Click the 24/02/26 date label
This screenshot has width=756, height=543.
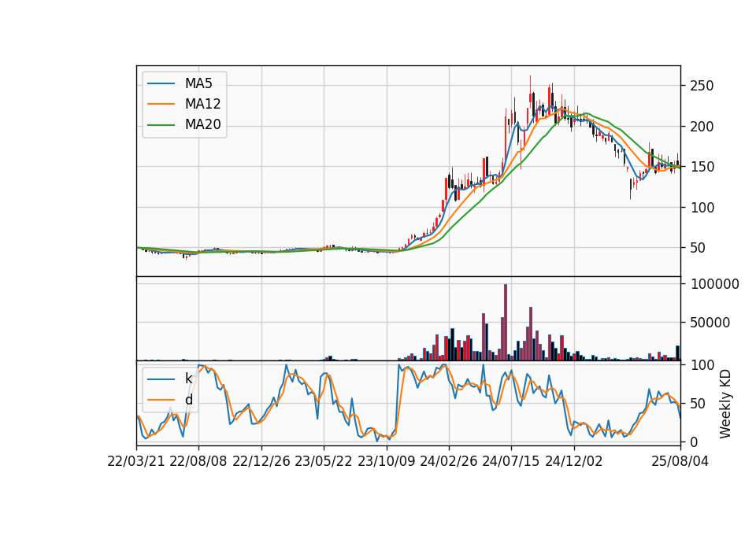click(449, 462)
